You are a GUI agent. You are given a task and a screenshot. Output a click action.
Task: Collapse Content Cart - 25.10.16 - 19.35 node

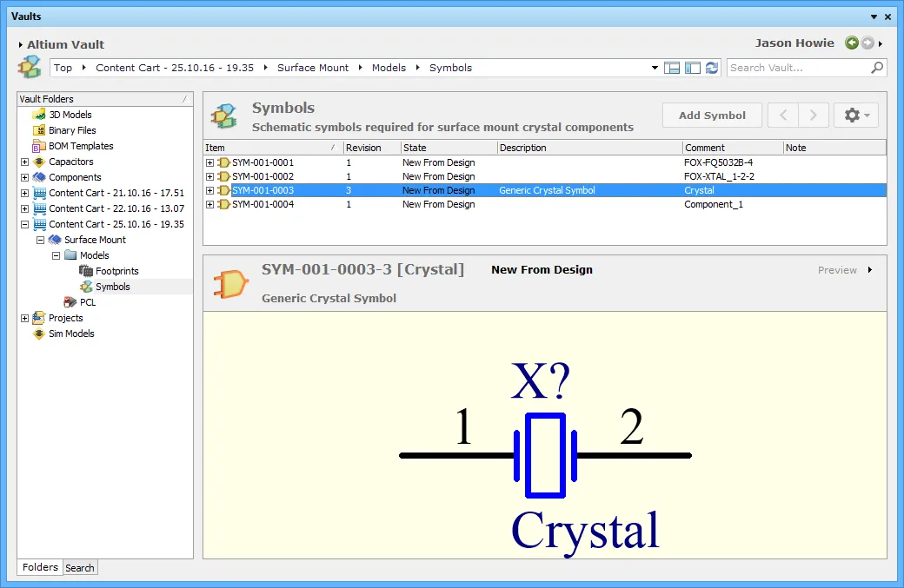25,224
